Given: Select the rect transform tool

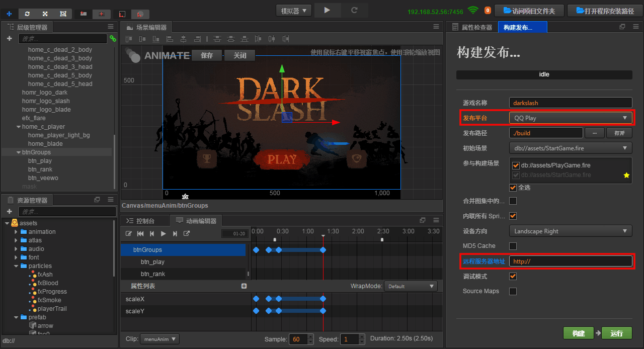Looking at the screenshot, I should click(63, 14).
